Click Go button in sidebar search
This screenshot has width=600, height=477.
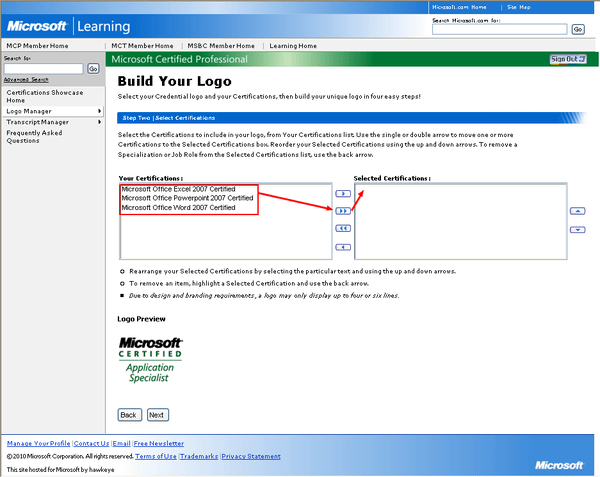coord(93,69)
